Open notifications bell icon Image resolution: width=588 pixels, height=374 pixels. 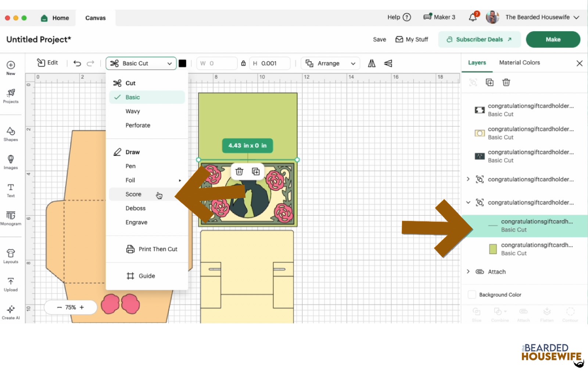[x=473, y=17]
